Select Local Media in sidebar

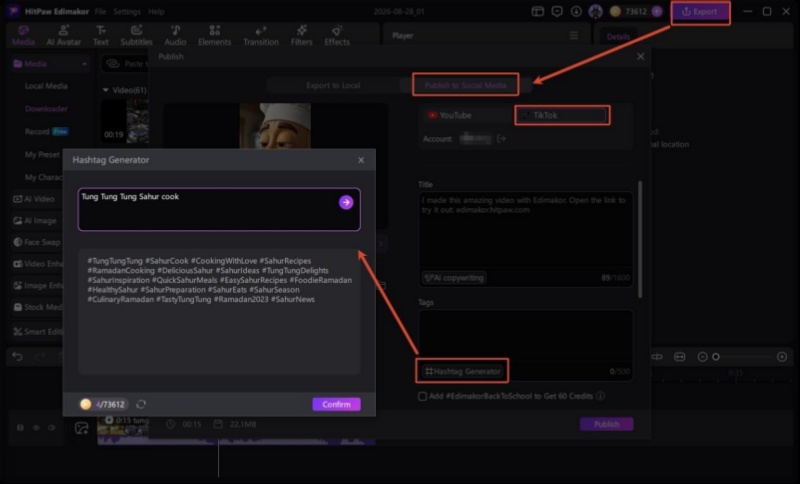(46, 86)
